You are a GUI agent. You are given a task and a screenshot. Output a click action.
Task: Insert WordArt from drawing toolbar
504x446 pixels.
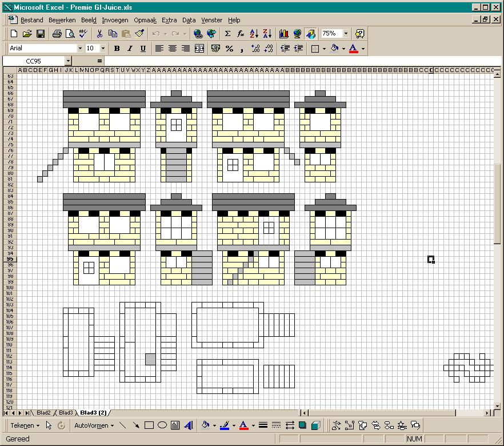pos(189,425)
